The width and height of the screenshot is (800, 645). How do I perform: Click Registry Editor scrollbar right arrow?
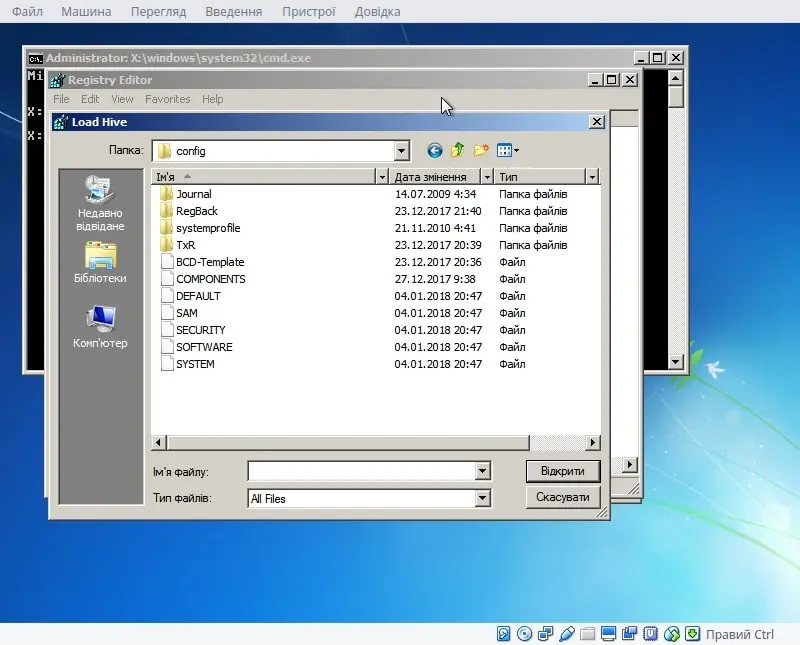630,465
